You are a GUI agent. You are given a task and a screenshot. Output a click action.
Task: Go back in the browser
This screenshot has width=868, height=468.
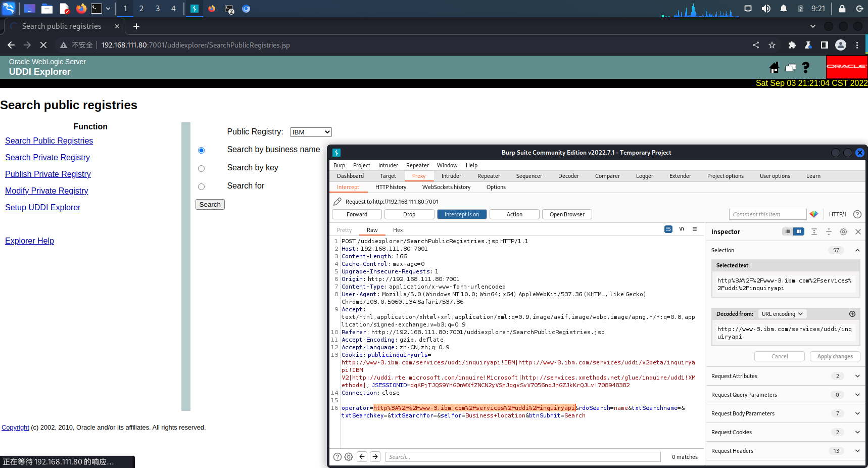pos(11,45)
